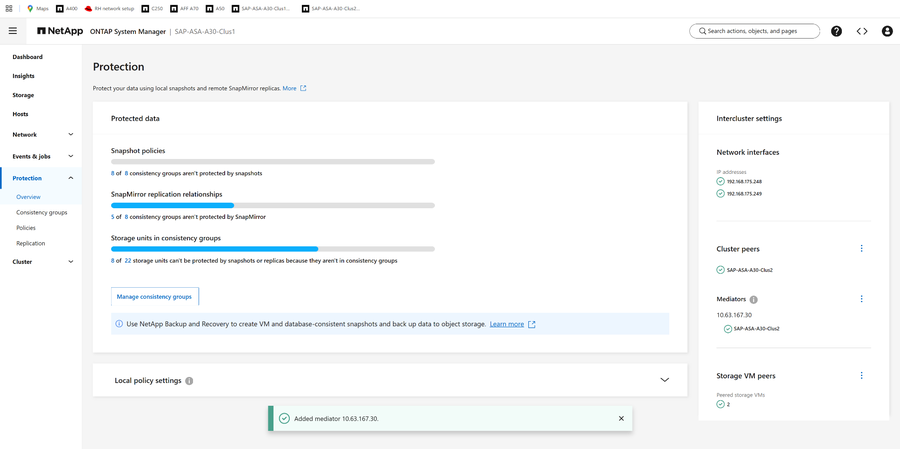Open the Storage VM peers three-dot menu
Image resolution: width=900 pixels, height=449 pixels.
[x=862, y=376]
